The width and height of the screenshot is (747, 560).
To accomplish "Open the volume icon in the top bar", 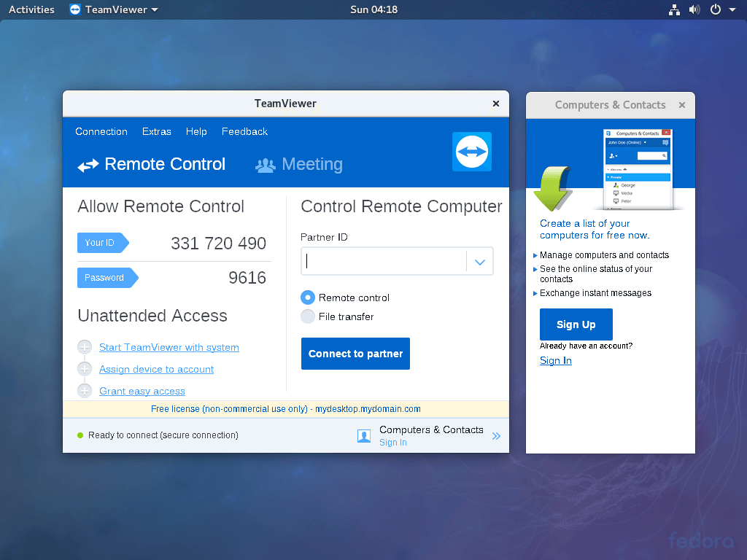I will 694,9.
